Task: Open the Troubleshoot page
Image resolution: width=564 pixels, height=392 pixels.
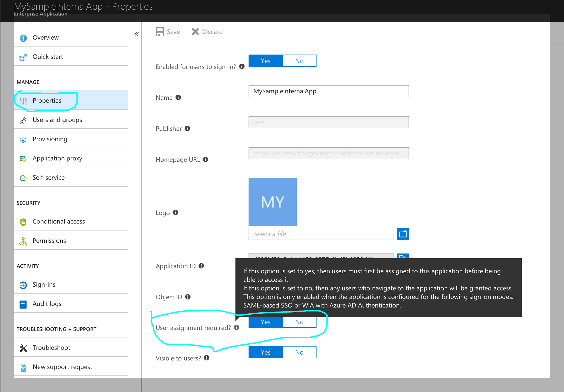Action: coord(51,348)
